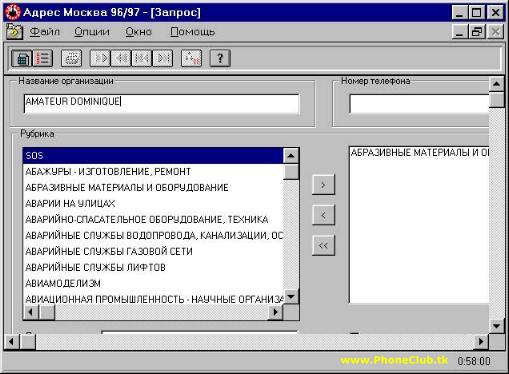Screen dimensions: 509x374
Task: Click the rubric list scroll right arrow
Action: [276, 312]
